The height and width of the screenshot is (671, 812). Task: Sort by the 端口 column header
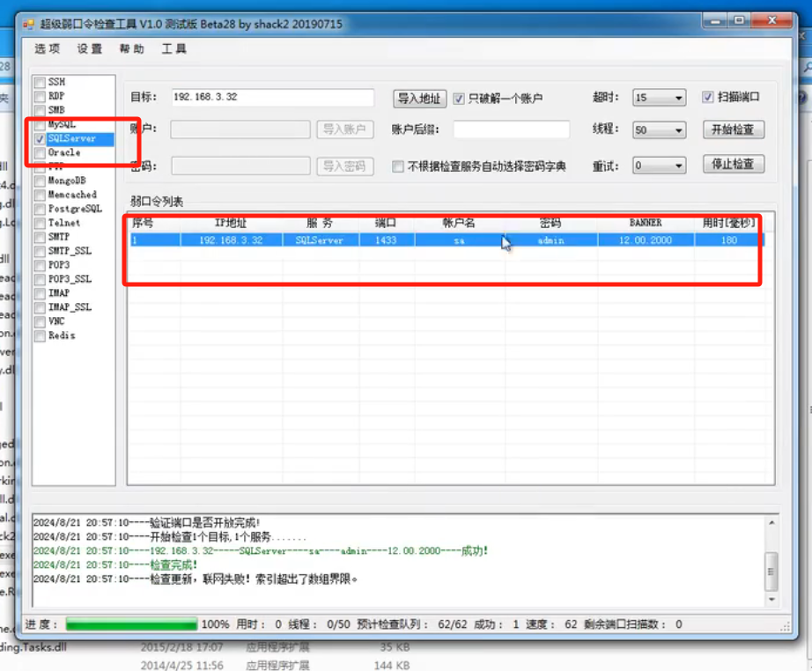[387, 223]
